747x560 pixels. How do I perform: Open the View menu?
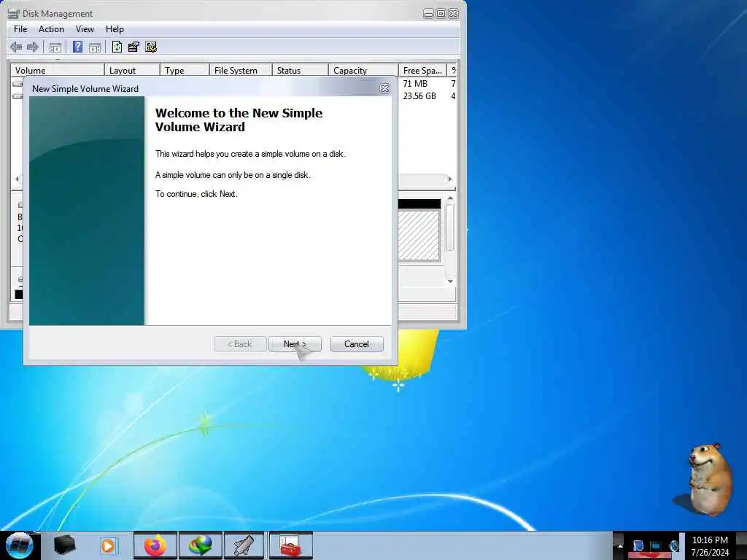tap(85, 29)
